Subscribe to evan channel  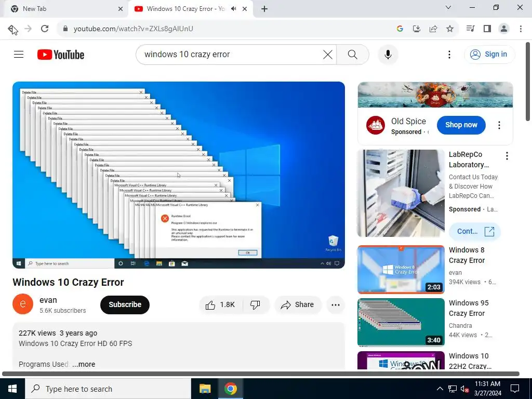(x=125, y=304)
